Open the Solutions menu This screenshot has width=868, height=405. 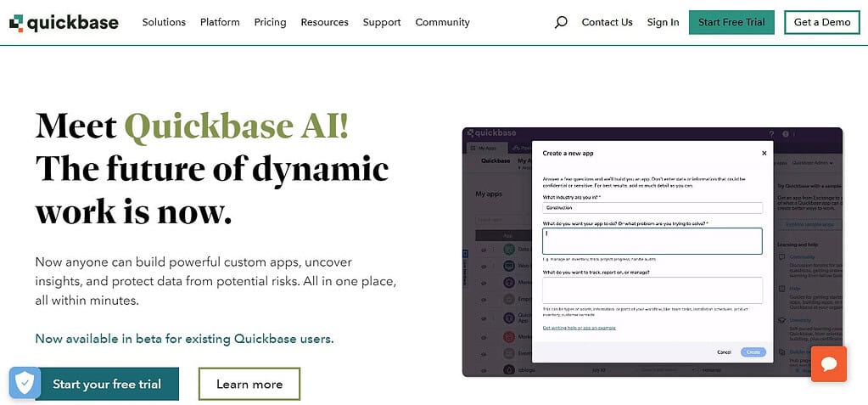[164, 22]
